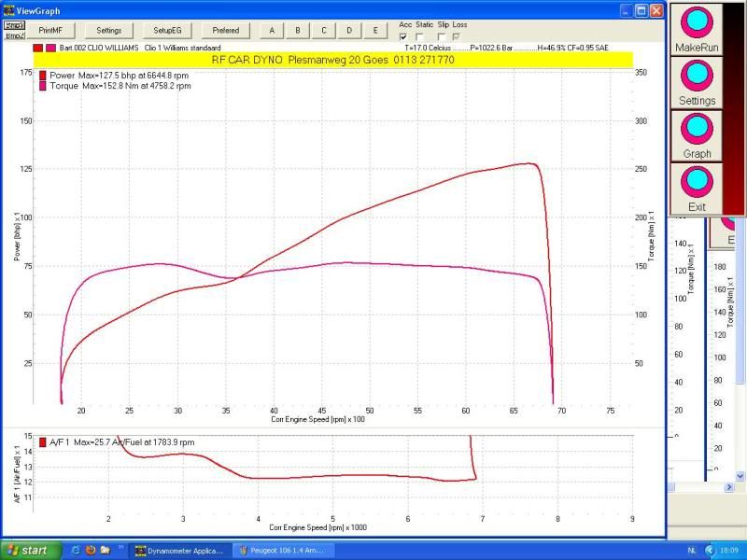Expand hidden system tray icons
This screenshot has height=560, width=747.
pyautogui.click(x=710, y=551)
